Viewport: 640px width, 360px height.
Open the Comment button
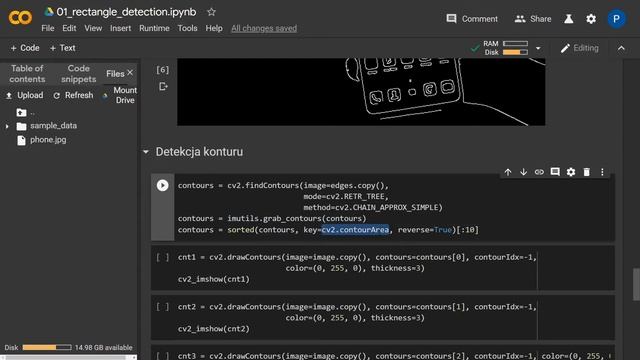[472, 19]
